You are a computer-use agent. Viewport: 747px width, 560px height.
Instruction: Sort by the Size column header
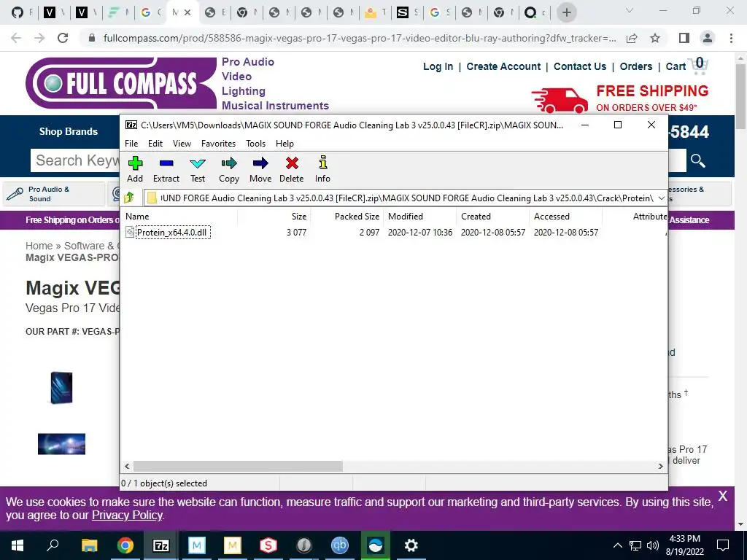pyautogui.click(x=274, y=216)
